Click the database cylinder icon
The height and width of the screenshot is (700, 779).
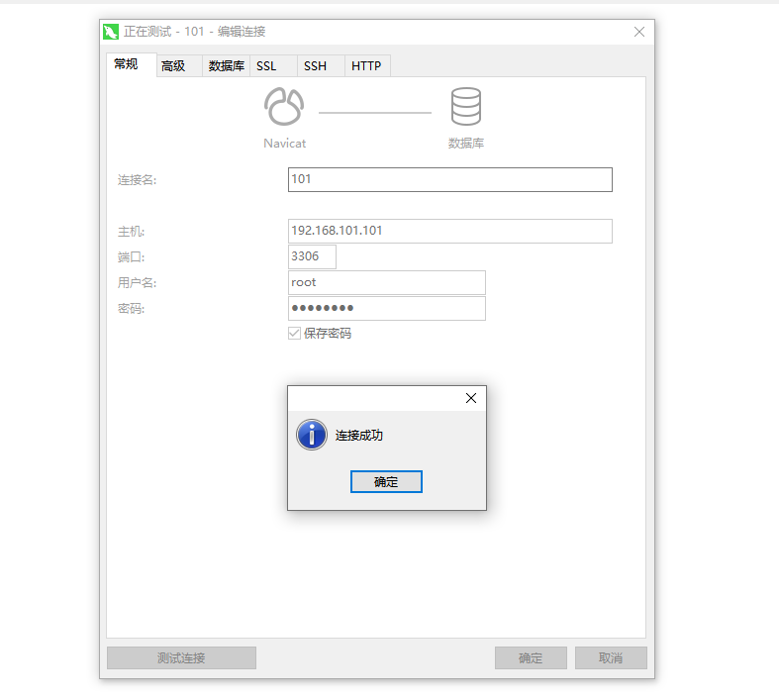click(x=466, y=106)
